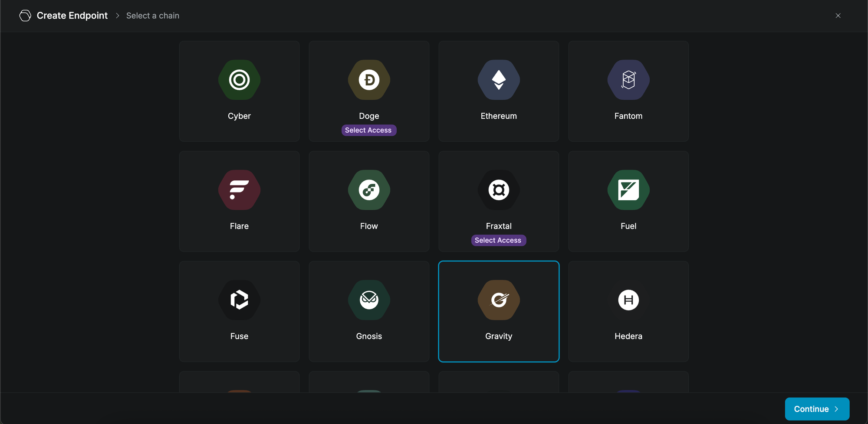Screen dimensions: 868x424
Task: Click Select Access badge under Doge
Action: [x=368, y=130]
